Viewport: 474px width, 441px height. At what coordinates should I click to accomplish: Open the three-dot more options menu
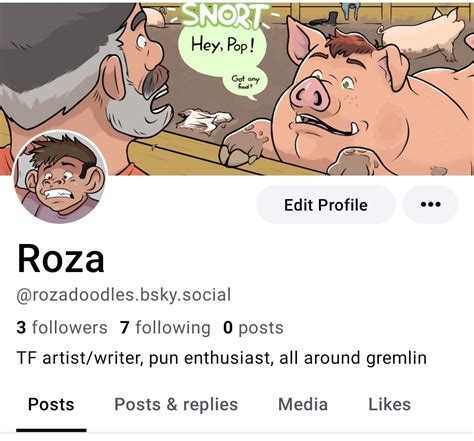point(430,204)
